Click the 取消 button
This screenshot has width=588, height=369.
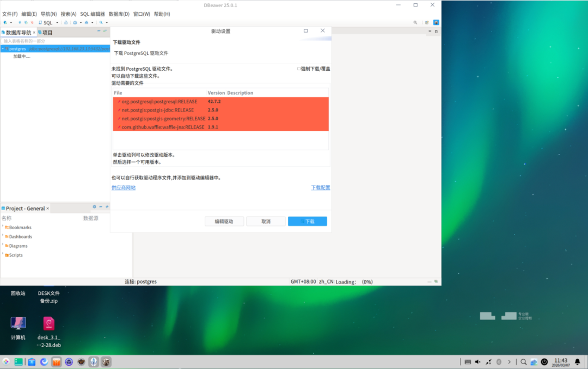[266, 222]
